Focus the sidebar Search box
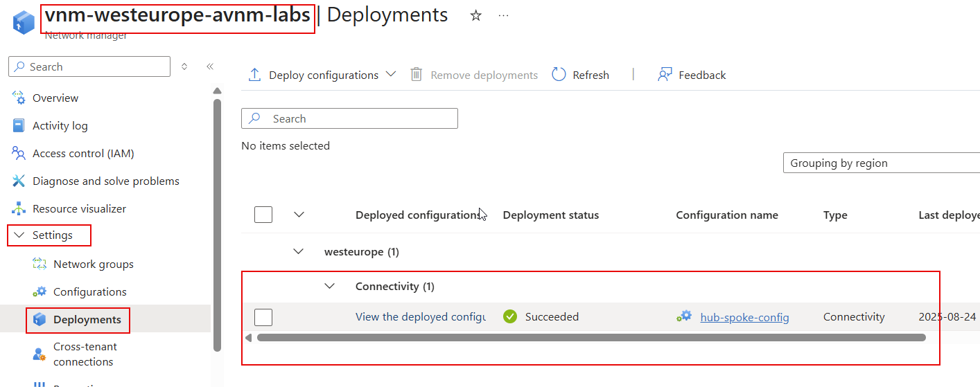 (x=89, y=67)
